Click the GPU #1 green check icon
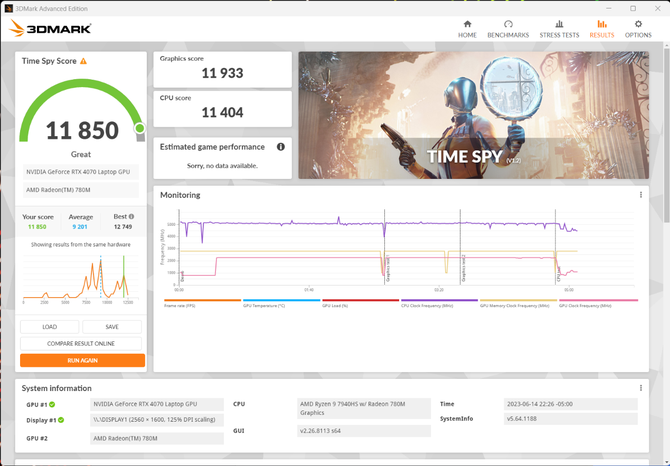Image resolution: width=670 pixels, height=466 pixels. (52, 404)
